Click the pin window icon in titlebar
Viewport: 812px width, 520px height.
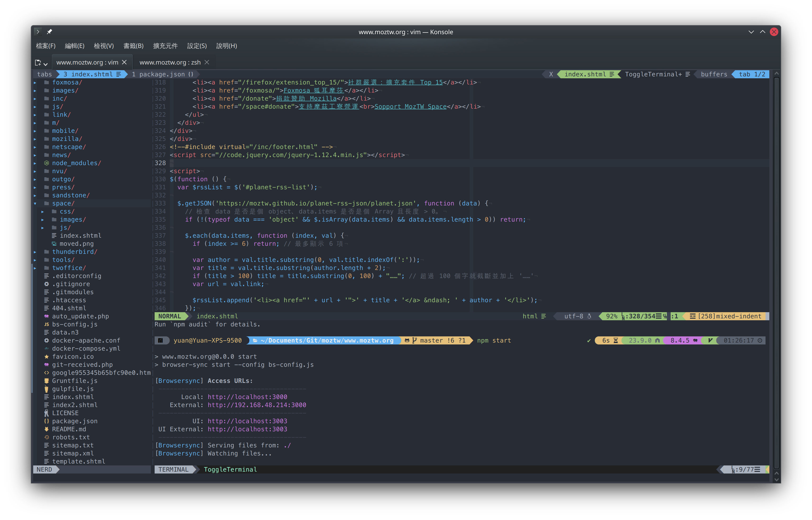49,32
